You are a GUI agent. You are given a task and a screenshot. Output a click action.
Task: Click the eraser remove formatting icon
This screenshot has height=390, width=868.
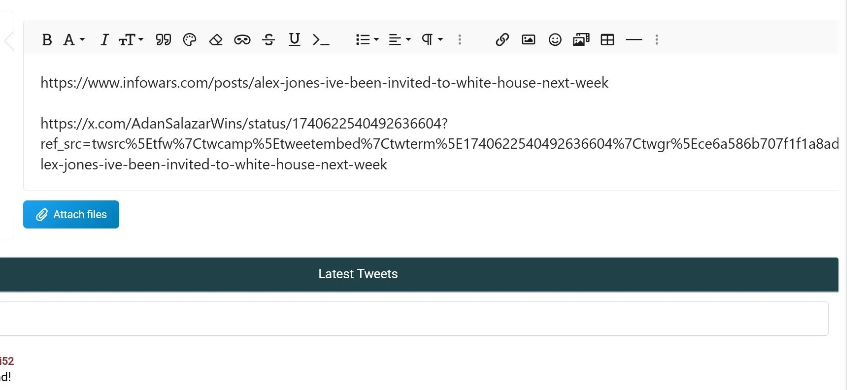[216, 40]
